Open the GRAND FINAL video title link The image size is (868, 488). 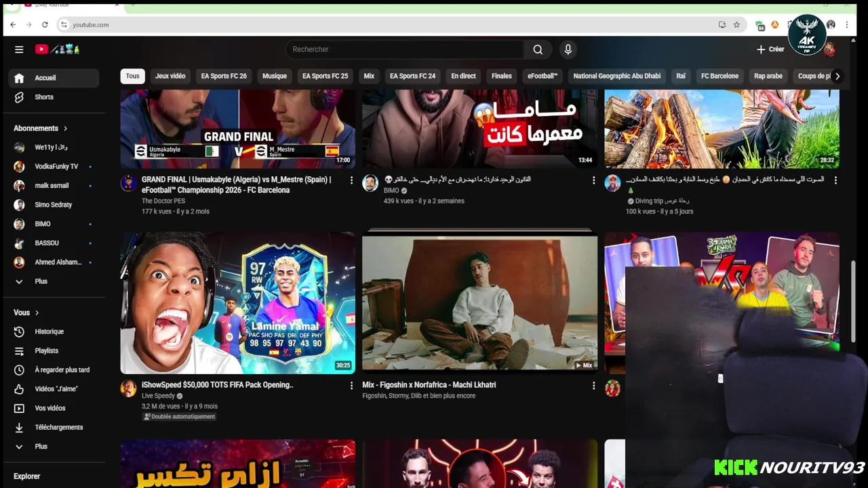(x=237, y=185)
